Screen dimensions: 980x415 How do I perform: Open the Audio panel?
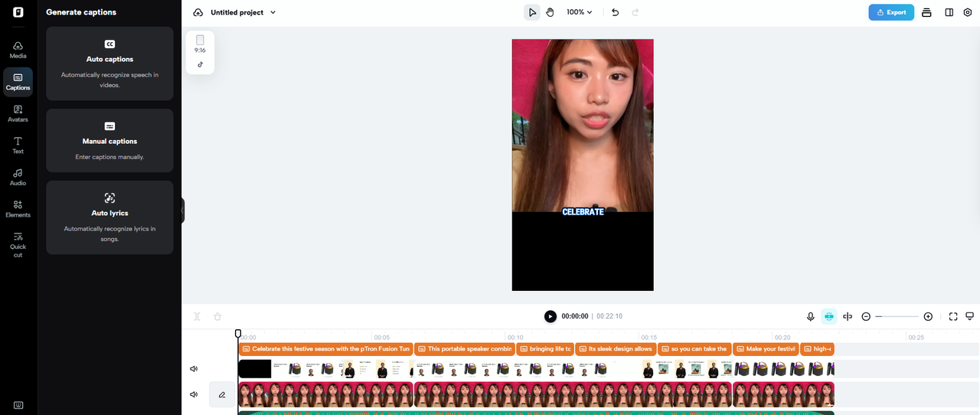click(x=18, y=178)
